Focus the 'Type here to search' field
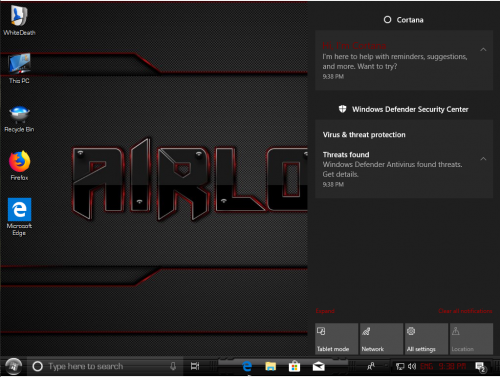 pyautogui.click(x=105, y=366)
